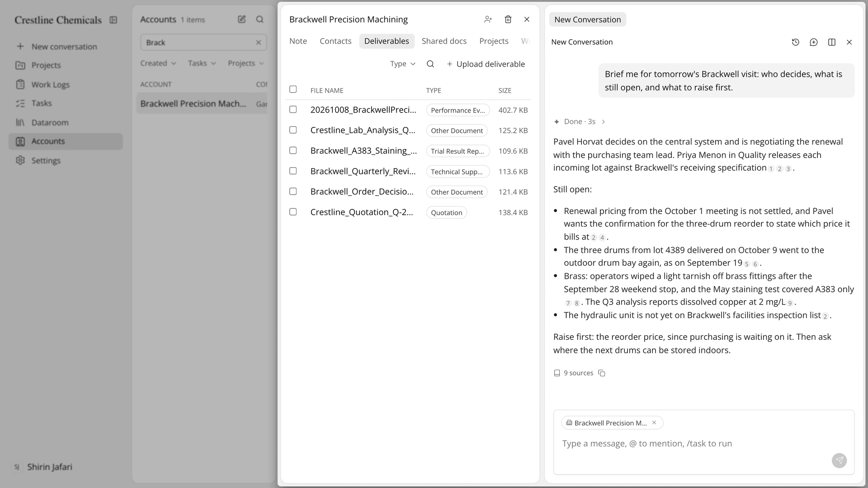Image resolution: width=868 pixels, height=488 pixels.
Task: Show the 9 sources list
Action: pos(574,373)
